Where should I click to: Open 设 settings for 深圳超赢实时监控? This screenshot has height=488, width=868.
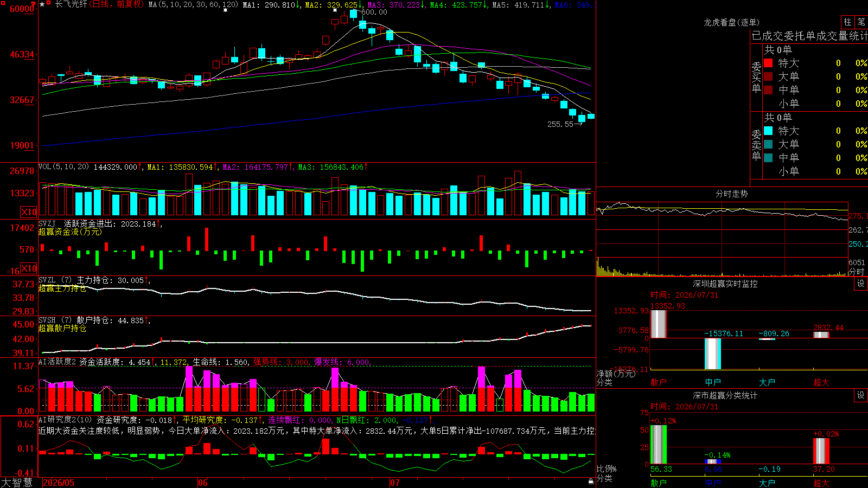pyautogui.click(x=861, y=284)
